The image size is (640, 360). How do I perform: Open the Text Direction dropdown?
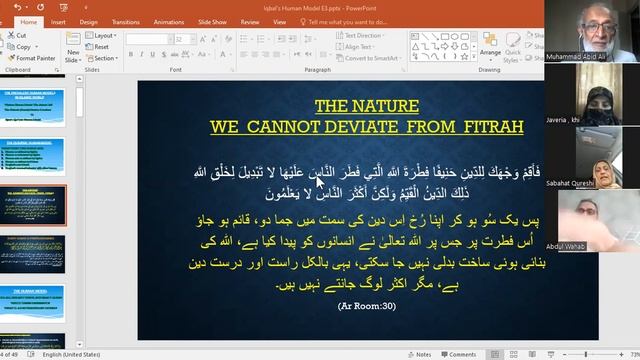pyautogui.click(x=360, y=36)
